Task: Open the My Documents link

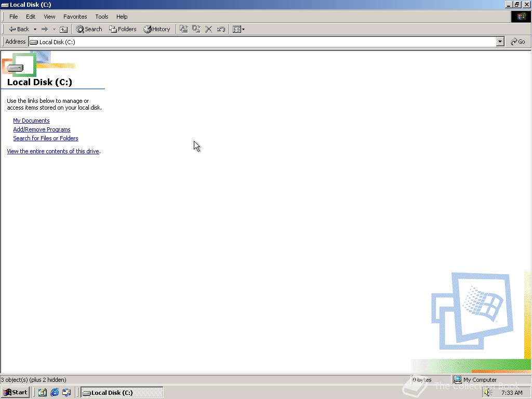Action: 31,121
